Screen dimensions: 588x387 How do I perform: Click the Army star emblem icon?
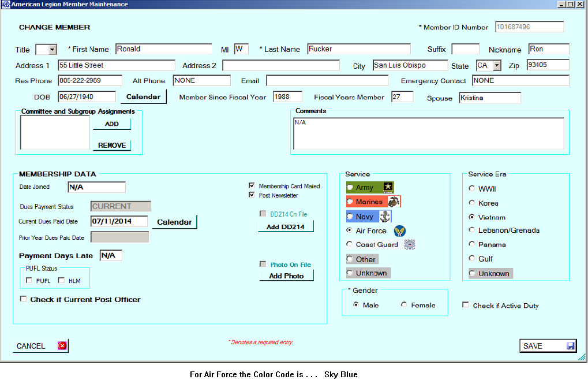pos(388,187)
